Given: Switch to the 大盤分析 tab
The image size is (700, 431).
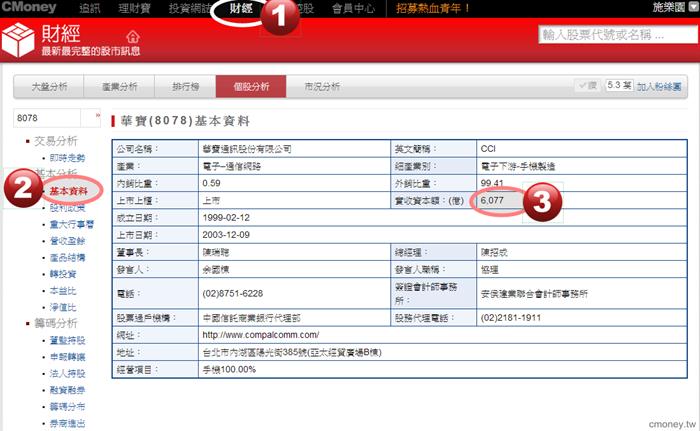Looking at the screenshot, I should tap(49, 87).
